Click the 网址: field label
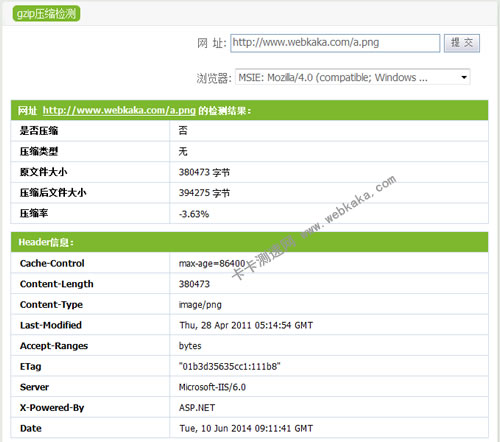This screenshot has height=442, width=500. (x=212, y=43)
